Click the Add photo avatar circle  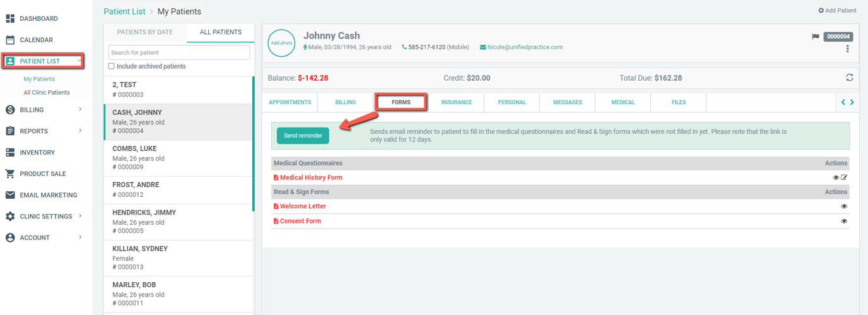tap(281, 43)
